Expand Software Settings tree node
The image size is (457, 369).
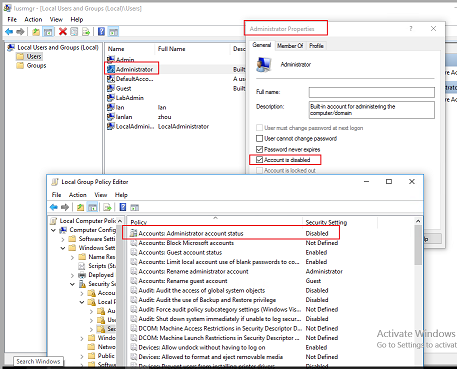63,239
